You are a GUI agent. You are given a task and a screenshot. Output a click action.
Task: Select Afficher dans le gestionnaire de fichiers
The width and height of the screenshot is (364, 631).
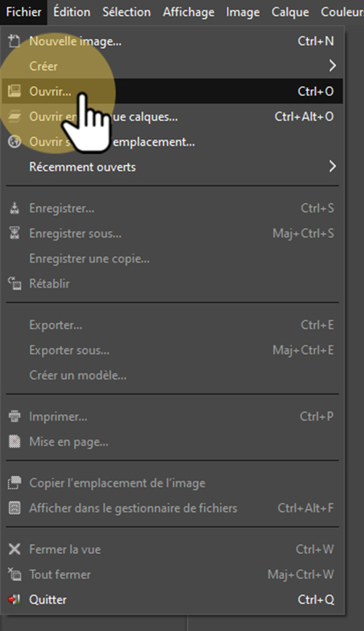click(x=172, y=508)
